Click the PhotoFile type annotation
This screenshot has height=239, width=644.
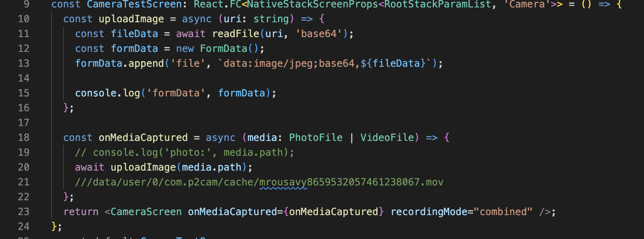316,138
